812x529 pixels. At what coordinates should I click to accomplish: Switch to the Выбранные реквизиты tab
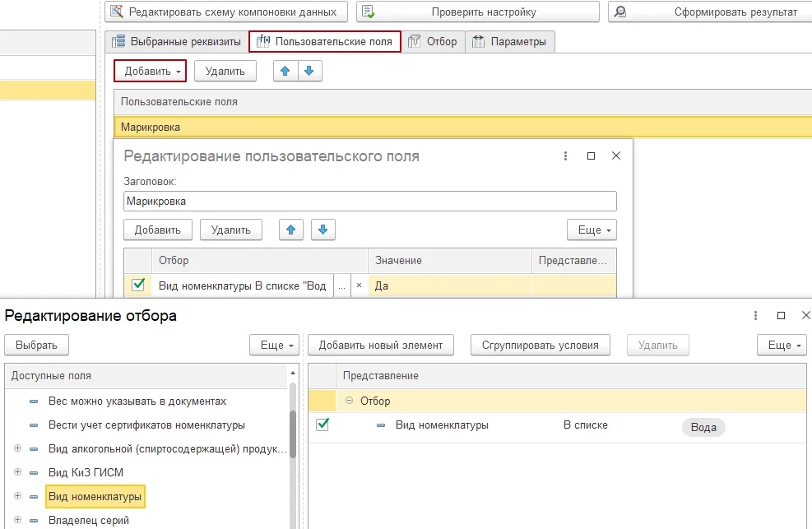[x=177, y=41]
